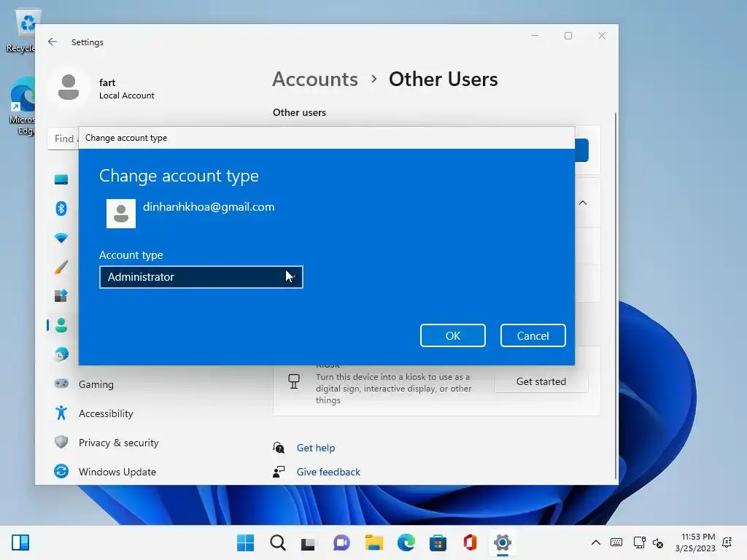Open the Bluetooth icon in Settings sidebar
The image size is (747, 560).
point(61,209)
